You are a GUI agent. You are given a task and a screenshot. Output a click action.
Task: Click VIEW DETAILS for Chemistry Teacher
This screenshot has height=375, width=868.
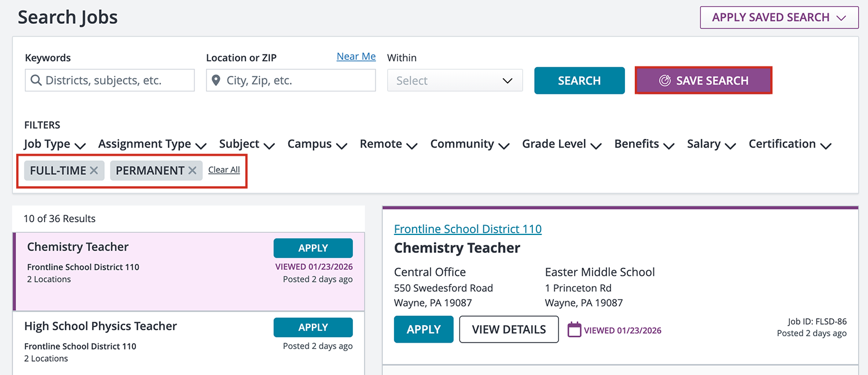(x=509, y=329)
